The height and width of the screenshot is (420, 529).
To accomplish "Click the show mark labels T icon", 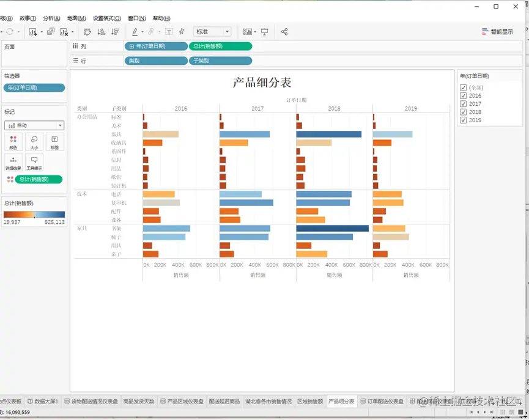I will 169,32.
